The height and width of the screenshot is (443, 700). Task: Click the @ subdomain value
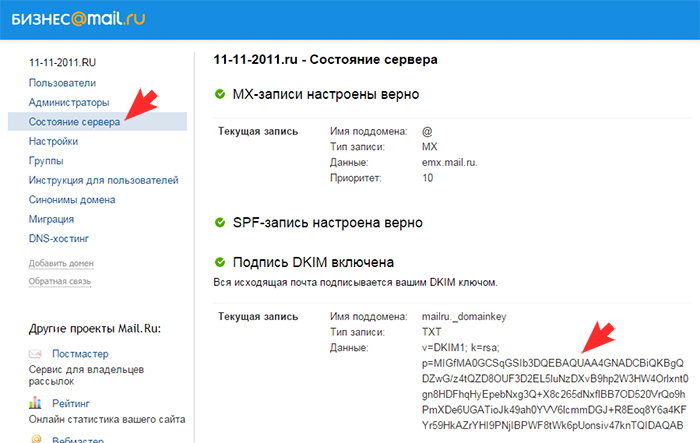coord(427,132)
